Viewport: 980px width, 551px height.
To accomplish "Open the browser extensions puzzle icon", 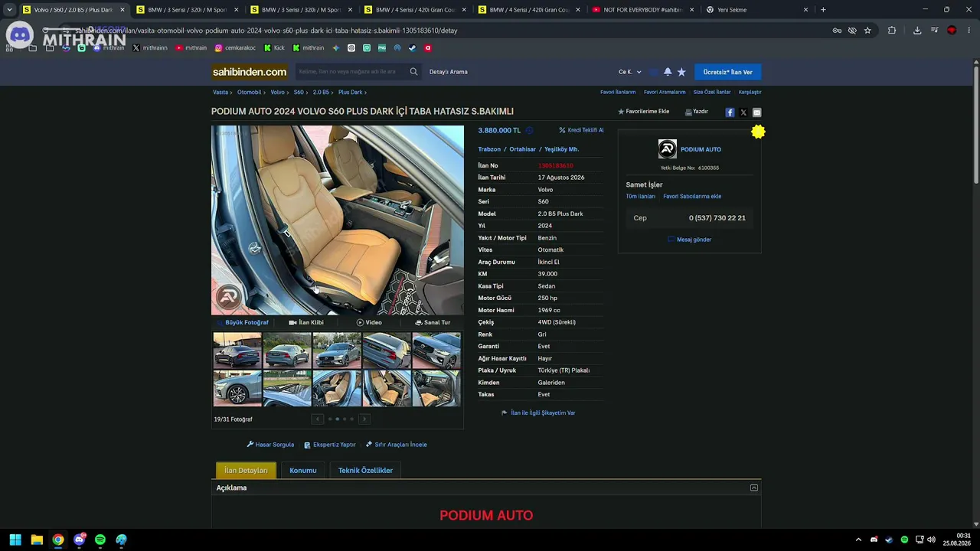I will [892, 31].
